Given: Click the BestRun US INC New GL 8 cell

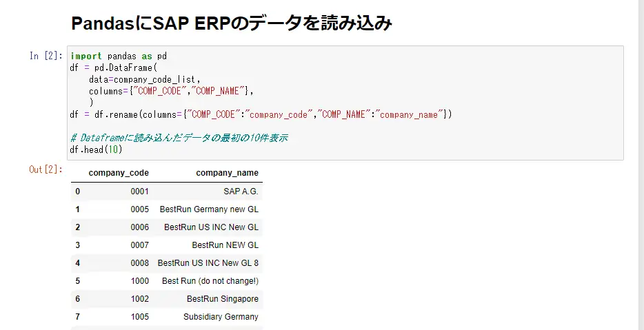Looking at the screenshot, I should [208, 263].
